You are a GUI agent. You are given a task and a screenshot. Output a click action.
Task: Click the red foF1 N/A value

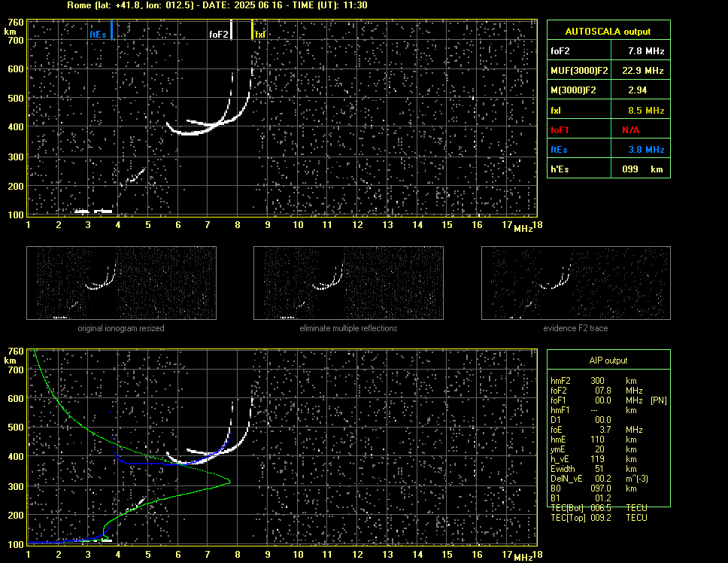[630, 130]
